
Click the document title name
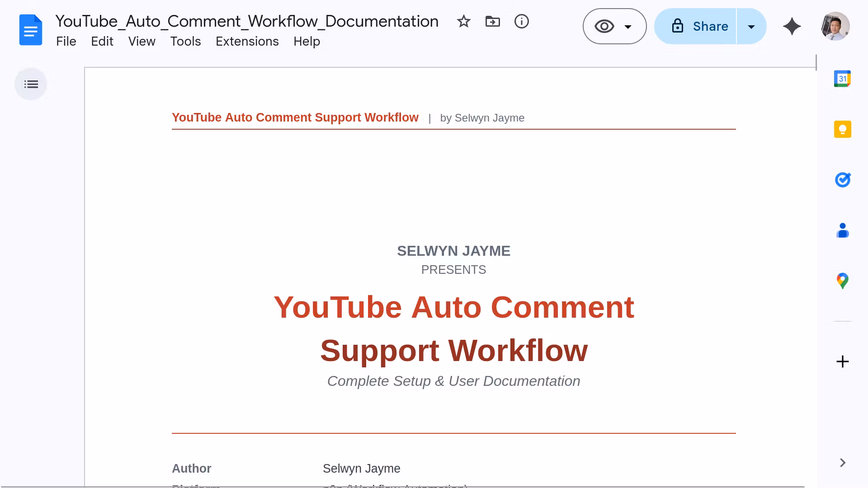[x=247, y=21]
